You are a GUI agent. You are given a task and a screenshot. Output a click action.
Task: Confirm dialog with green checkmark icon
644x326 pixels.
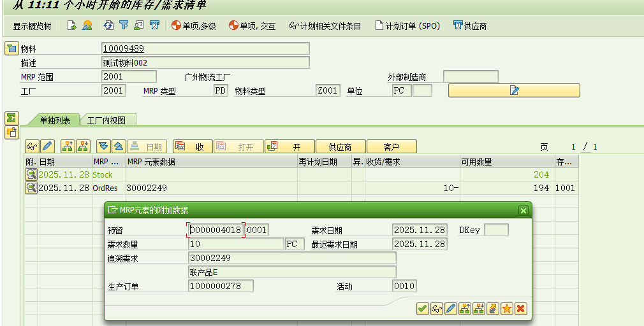422,309
